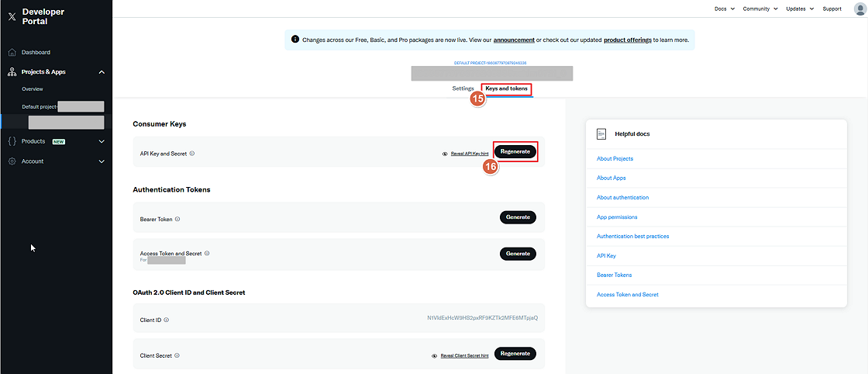Click the Products curly braces icon
This screenshot has height=374, width=868.
click(12, 141)
